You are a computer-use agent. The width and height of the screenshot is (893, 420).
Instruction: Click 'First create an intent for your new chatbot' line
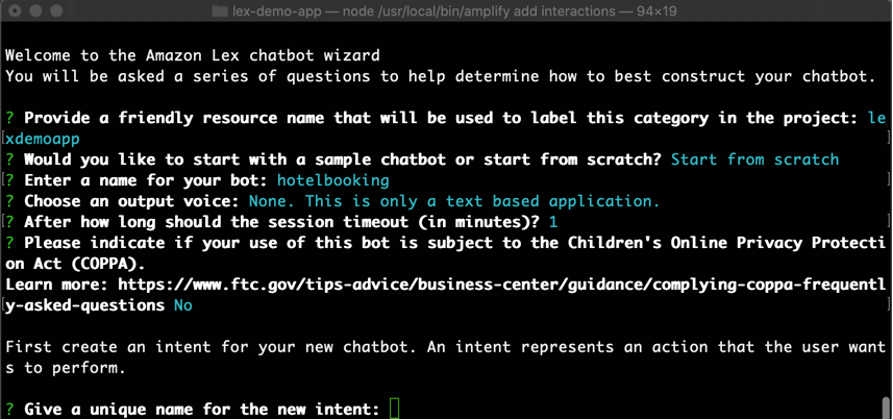pos(445,347)
